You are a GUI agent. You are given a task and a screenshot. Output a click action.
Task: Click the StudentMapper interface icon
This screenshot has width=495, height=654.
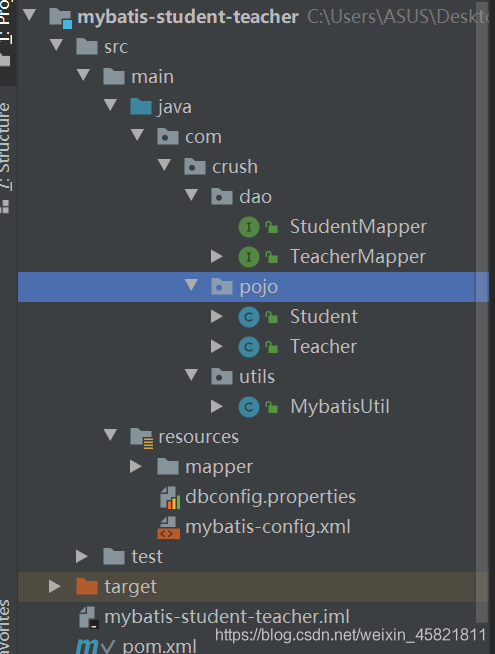click(x=249, y=227)
